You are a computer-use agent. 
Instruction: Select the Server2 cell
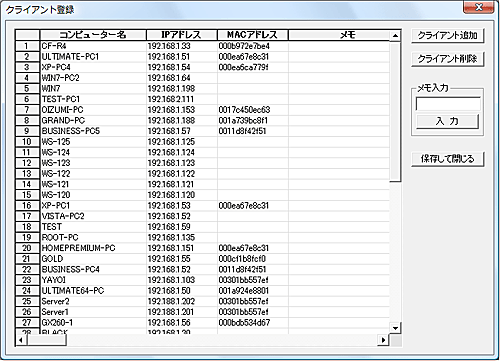click(93, 301)
